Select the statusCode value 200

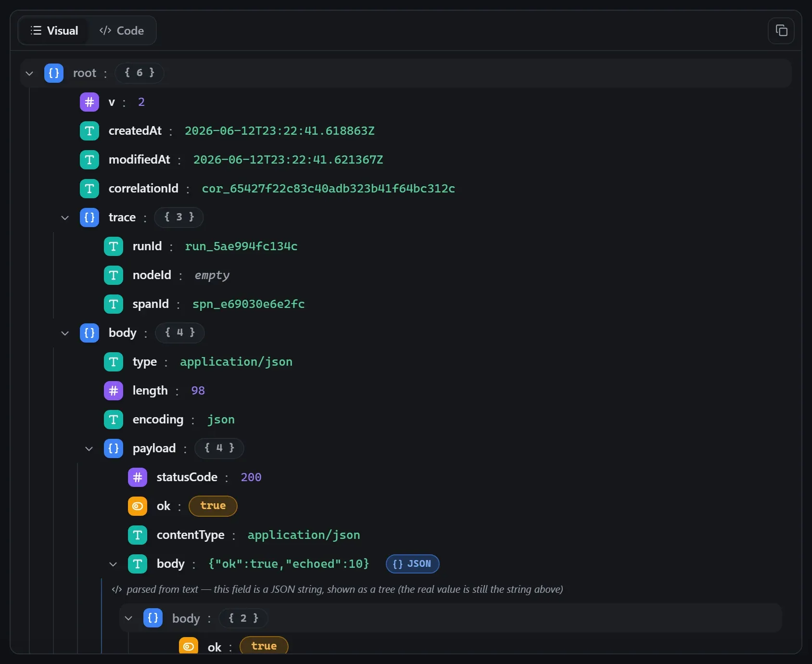[x=251, y=477]
